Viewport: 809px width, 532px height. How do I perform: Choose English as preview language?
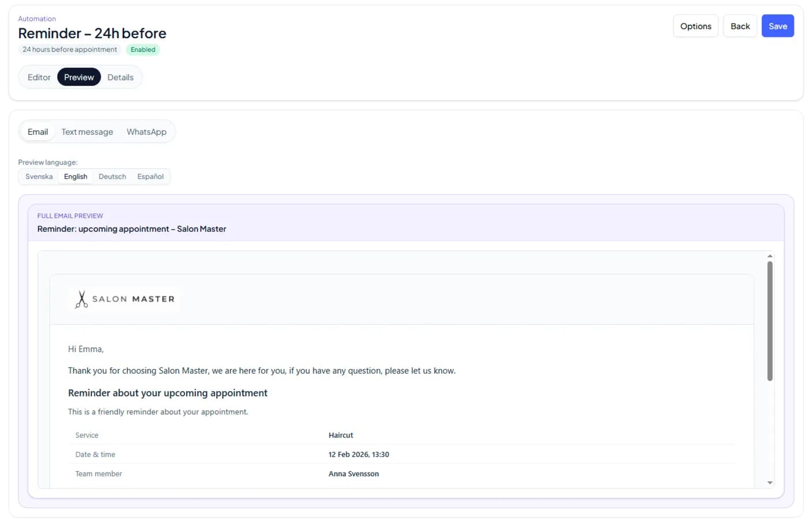coord(76,177)
